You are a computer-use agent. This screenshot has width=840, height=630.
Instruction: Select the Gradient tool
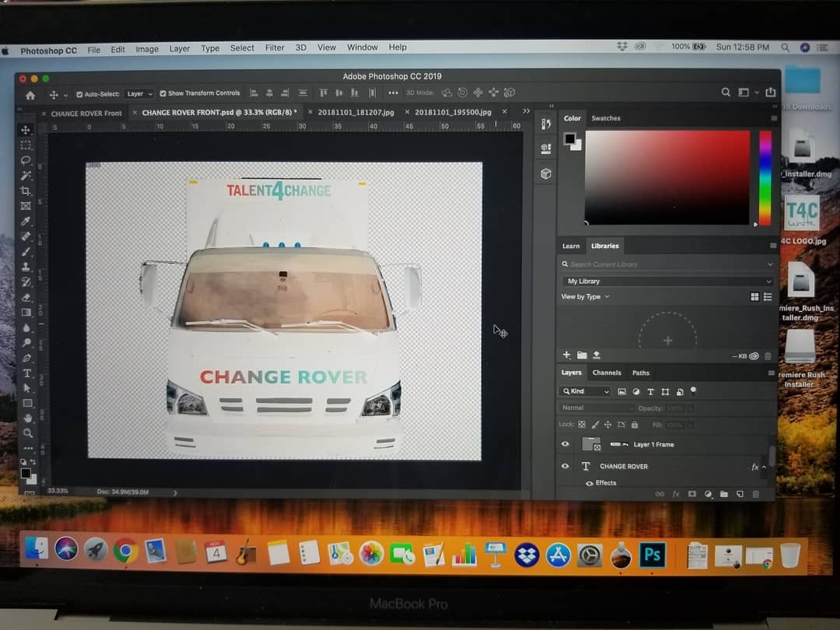(x=26, y=313)
